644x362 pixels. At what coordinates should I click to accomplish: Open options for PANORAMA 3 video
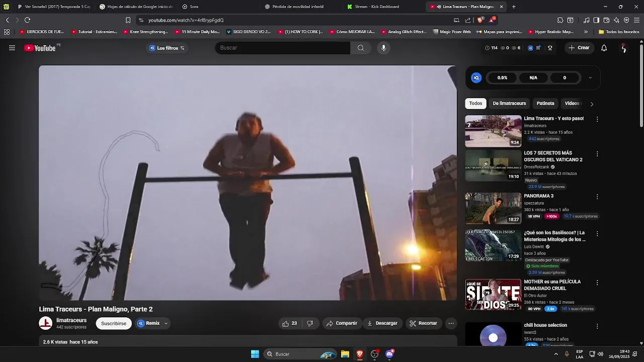pos(597,197)
